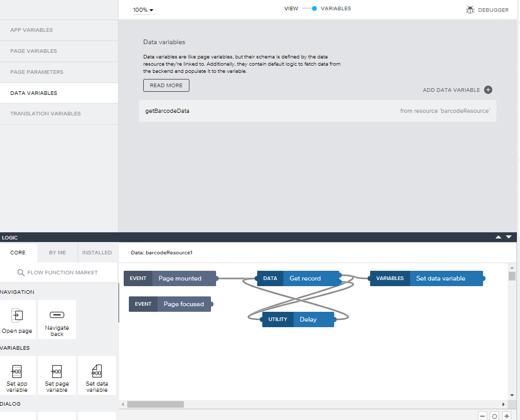The height and width of the screenshot is (420, 520).
Task: Select the Get record data node
Action: click(x=298, y=278)
